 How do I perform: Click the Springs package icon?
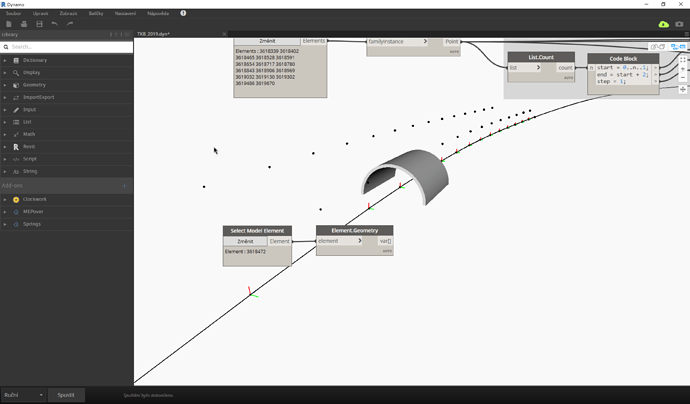click(16, 224)
